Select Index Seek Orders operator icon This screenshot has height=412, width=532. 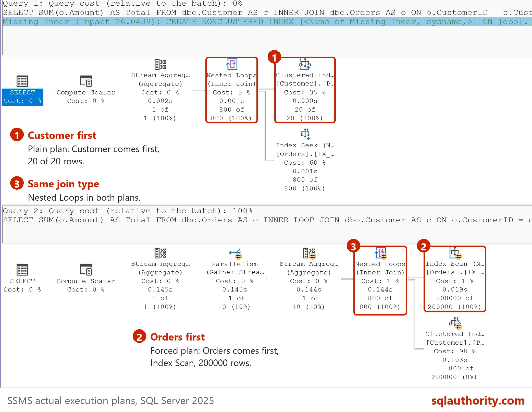tap(305, 134)
